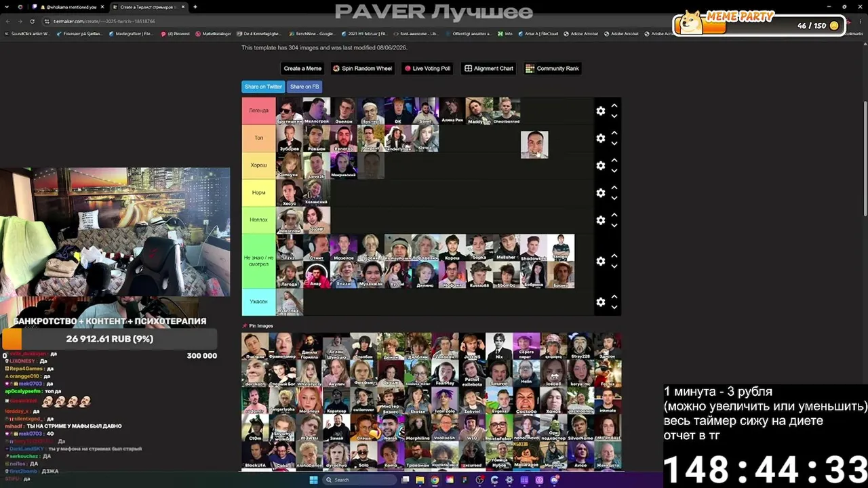The width and height of the screenshot is (868, 488).
Task: Select the green 'Не знаю / не смотрел' label
Action: click(259, 261)
